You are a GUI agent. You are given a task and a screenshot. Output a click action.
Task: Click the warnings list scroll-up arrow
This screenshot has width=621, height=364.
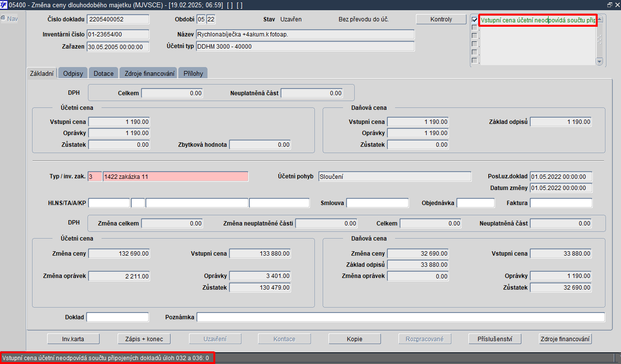coord(599,19)
